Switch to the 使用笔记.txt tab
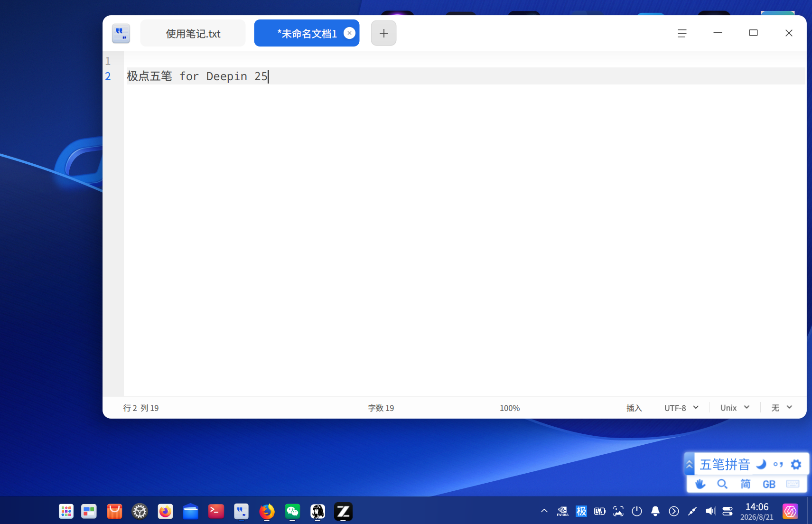812x524 pixels. pos(193,33)
